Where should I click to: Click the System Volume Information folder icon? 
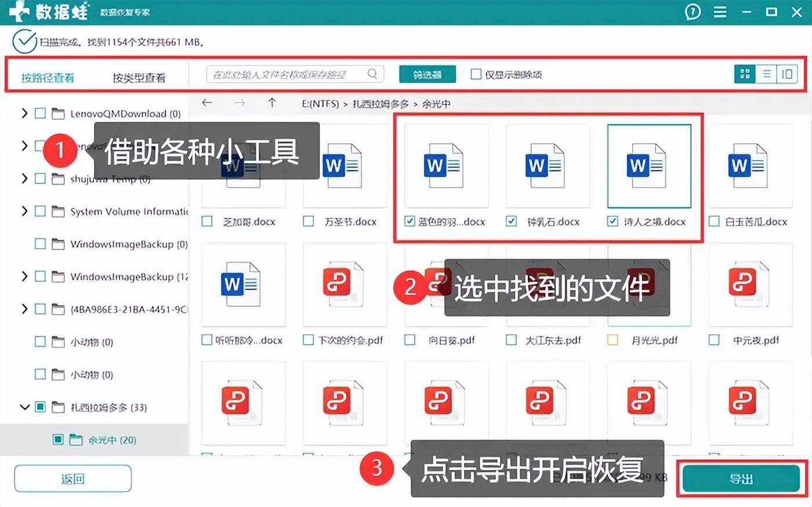[x=58, y=212]
